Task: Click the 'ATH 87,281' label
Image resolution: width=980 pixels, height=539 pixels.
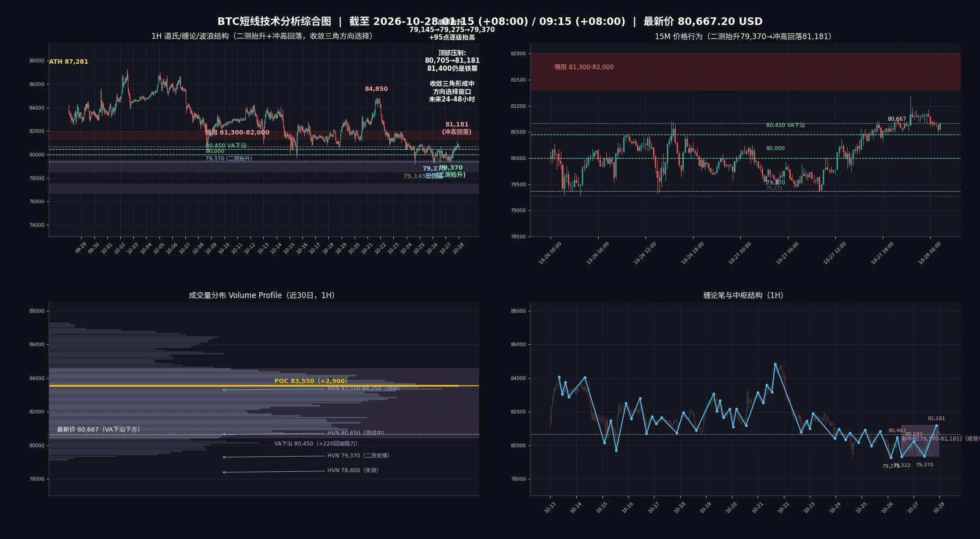Action: pyautogui.click(x=69, y=61)
